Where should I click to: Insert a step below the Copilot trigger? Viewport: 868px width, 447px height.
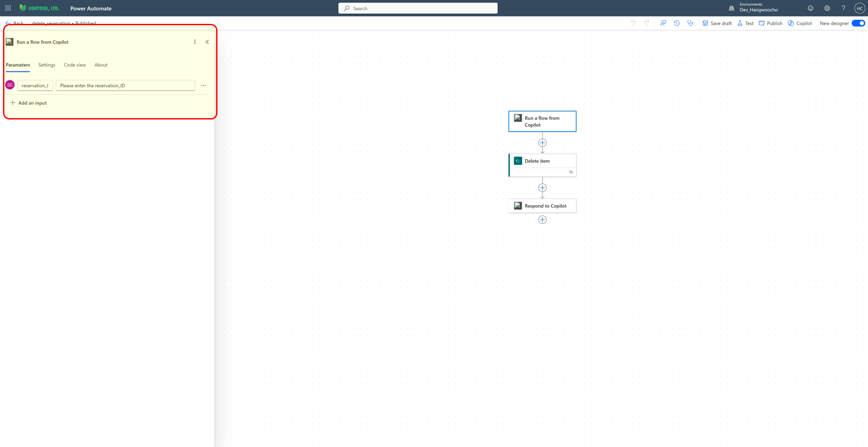coord(542,143)
